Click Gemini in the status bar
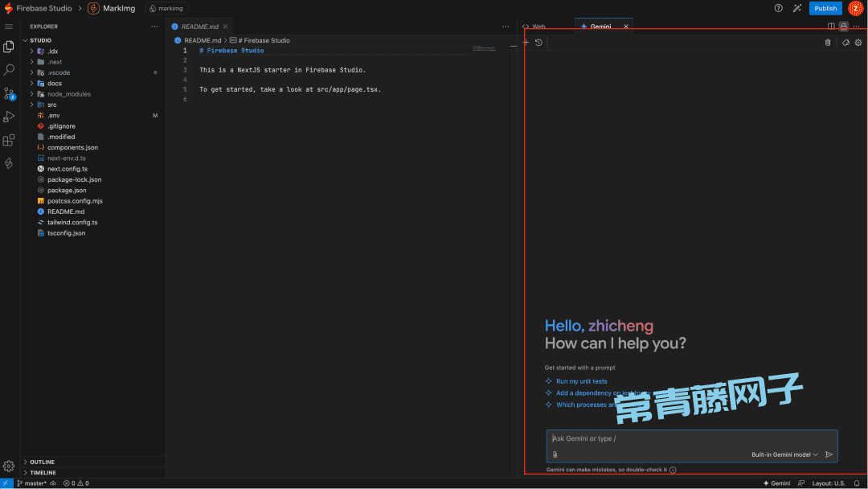The height and width of the screenshot is (489, 868). (776, 483)
